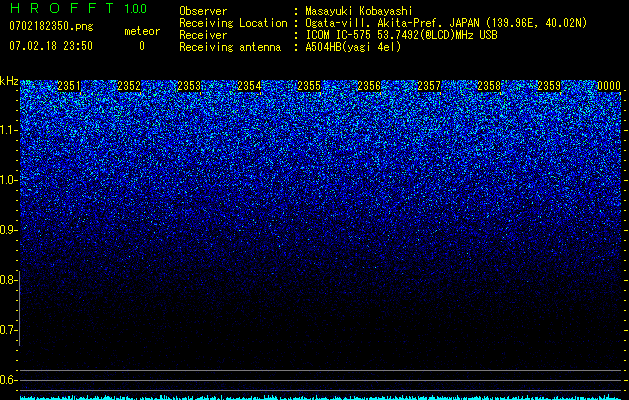Click the 2352 time marker

(x=129, y=86)
